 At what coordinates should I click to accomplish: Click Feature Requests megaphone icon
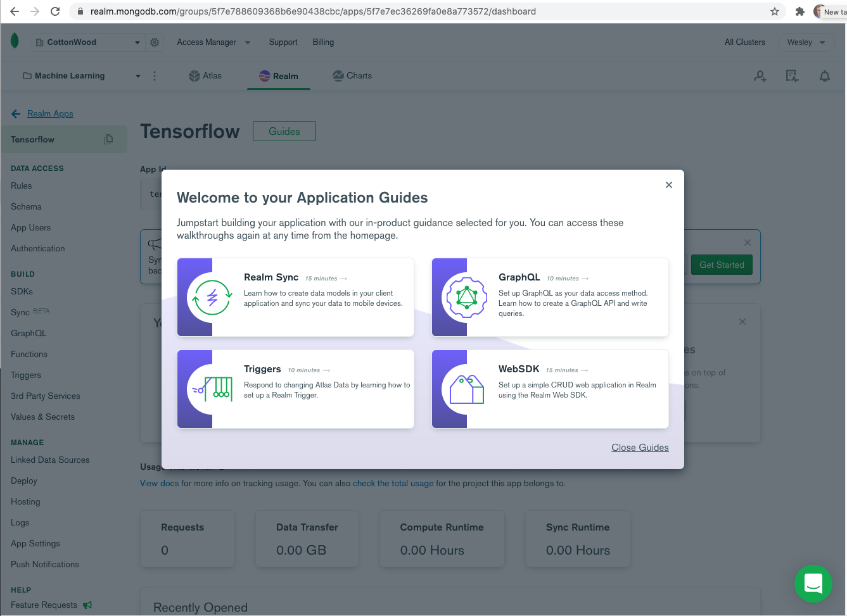pos(87,605)
